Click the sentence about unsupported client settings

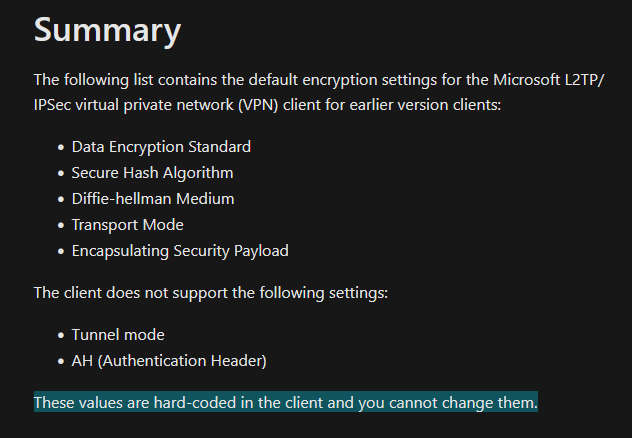coord(211,293)
